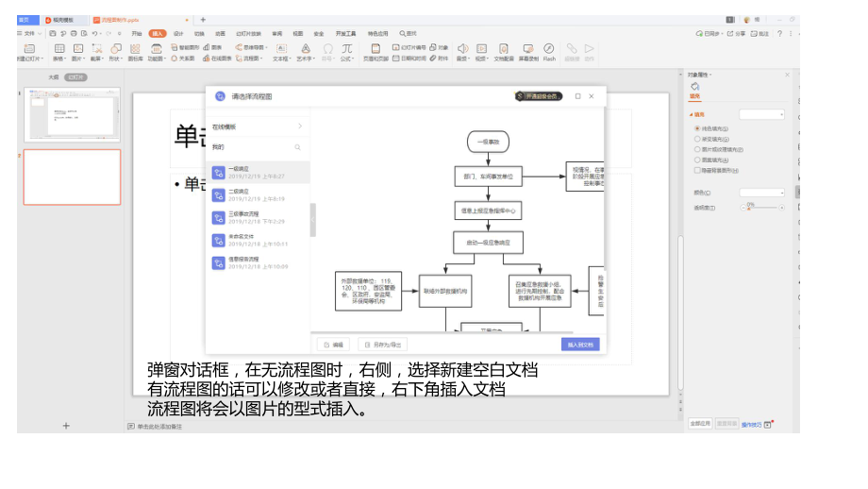Click the 图片 insert icon
This screenshot has height=489, width=868.
tap(78, 49)
